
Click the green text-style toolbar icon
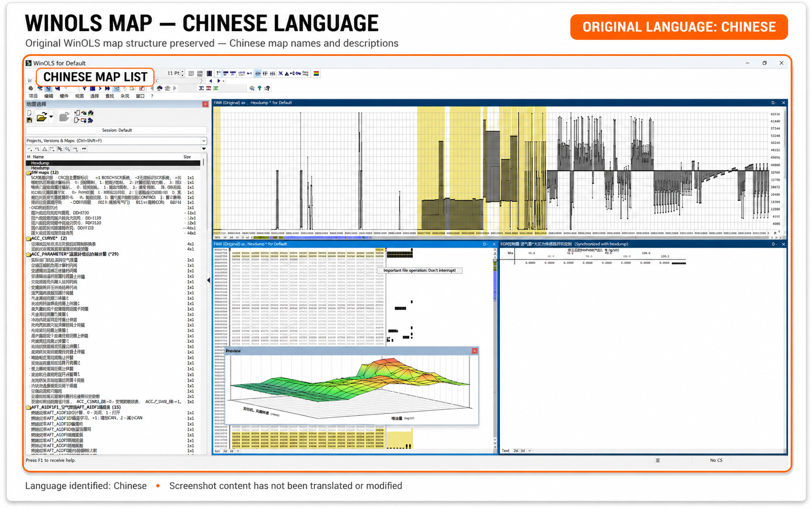click(x=216, y=88)
